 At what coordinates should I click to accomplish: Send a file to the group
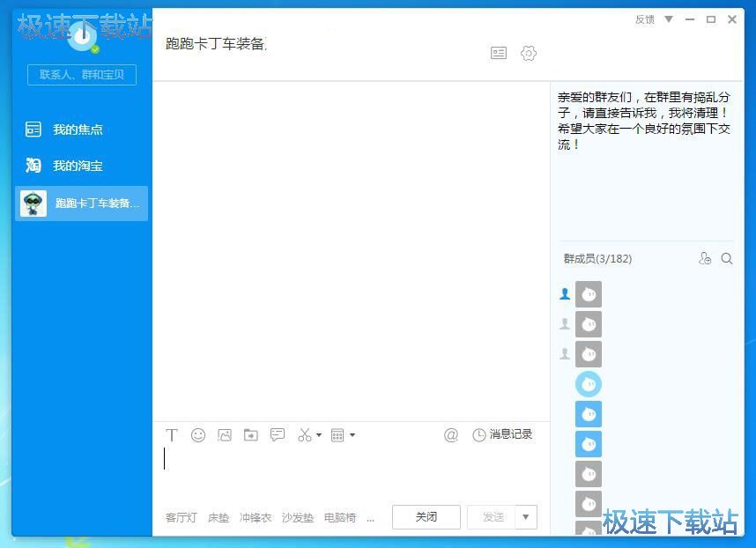pyautogui.click(x=250, y=434)
